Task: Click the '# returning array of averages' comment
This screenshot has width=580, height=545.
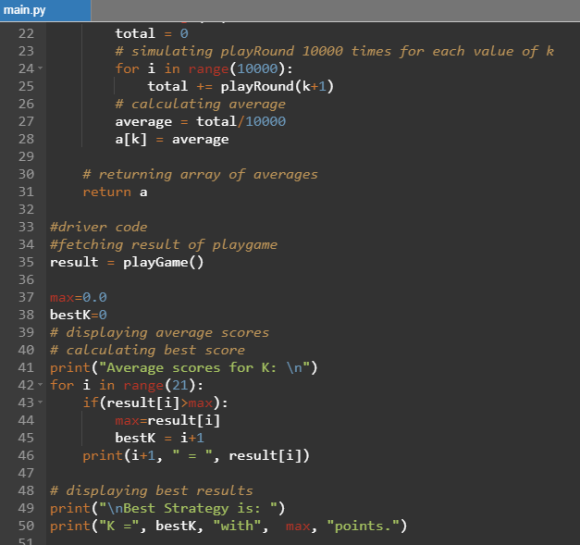Action: 200,174
